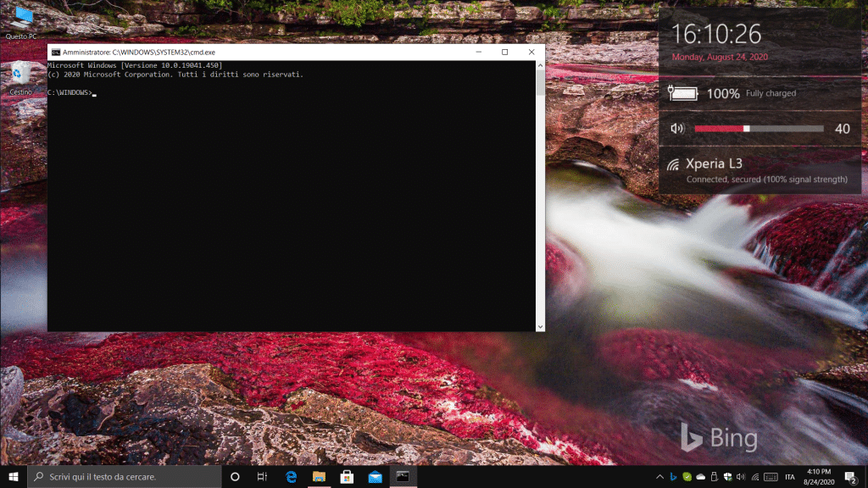Select the Cestino recycle bin icon
This screenshot has width=868, height=488.
click(x=20, y=74)
